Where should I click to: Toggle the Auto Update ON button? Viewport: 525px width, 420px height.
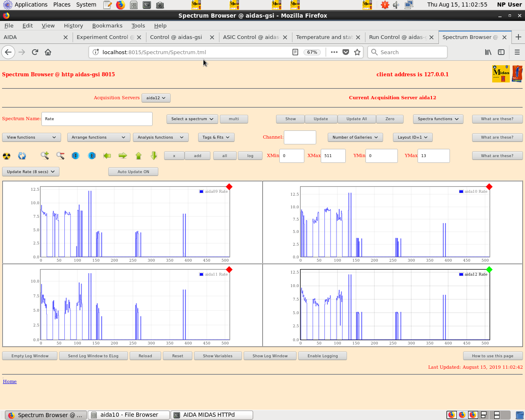pos(133,172)
